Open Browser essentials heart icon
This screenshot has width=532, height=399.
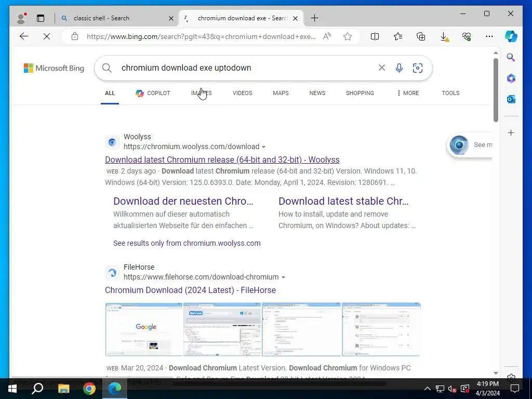click(467, 36)
